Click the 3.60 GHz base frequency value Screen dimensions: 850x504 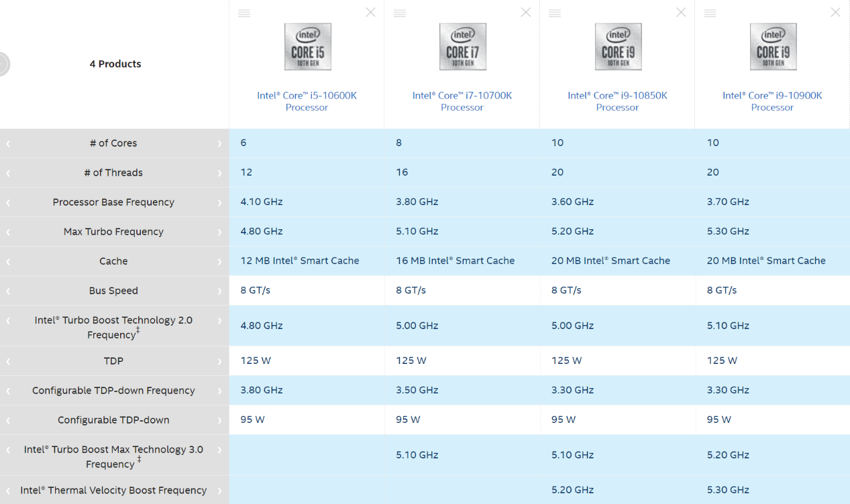tap(572, 202)
